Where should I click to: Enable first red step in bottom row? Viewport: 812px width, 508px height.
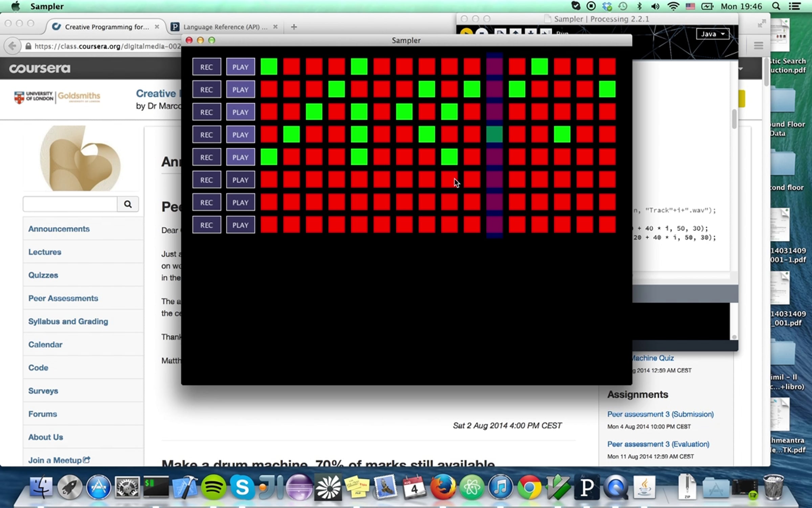pos(269,225)
